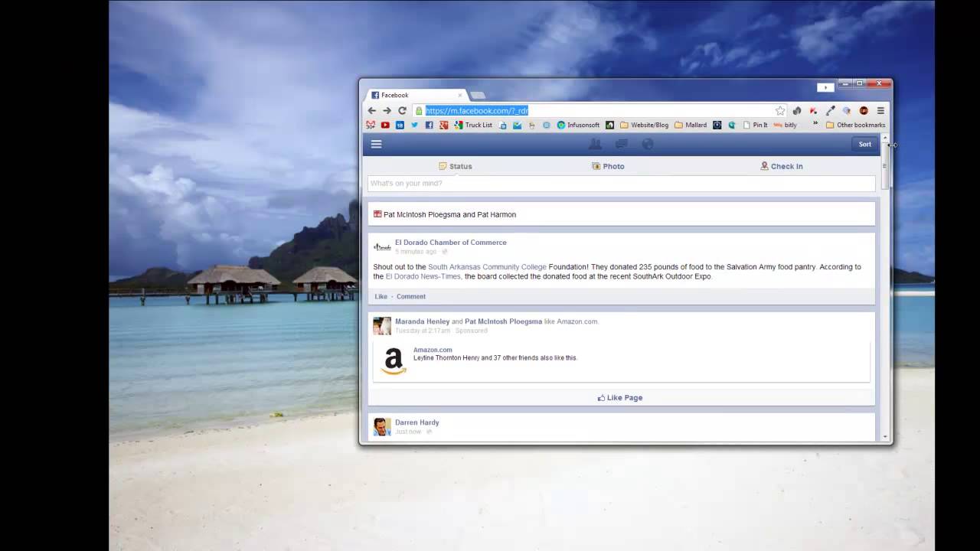
Task: Open the Chrome menu (three lines) icon
Action: click(880, 111)
